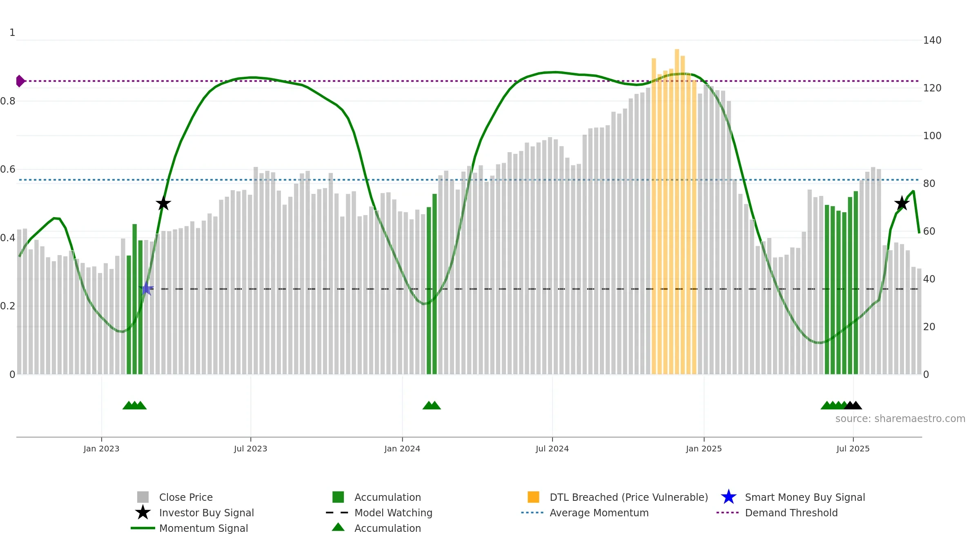Click the green Accumulation triangle legend icon
This screenshot has width=980, height=551.
[x=338, y=527]
